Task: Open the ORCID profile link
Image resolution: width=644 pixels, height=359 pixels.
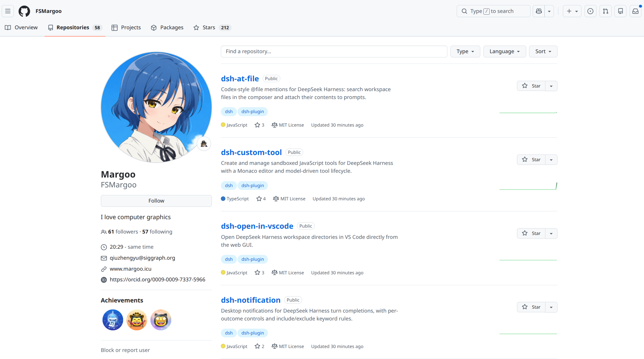Action: [157, 280]
